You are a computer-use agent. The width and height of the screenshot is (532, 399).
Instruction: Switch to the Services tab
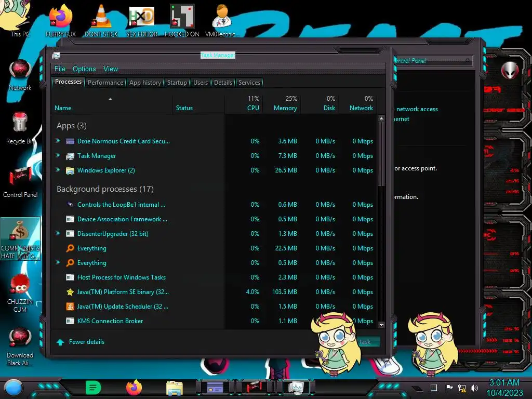tap(249, 83)
